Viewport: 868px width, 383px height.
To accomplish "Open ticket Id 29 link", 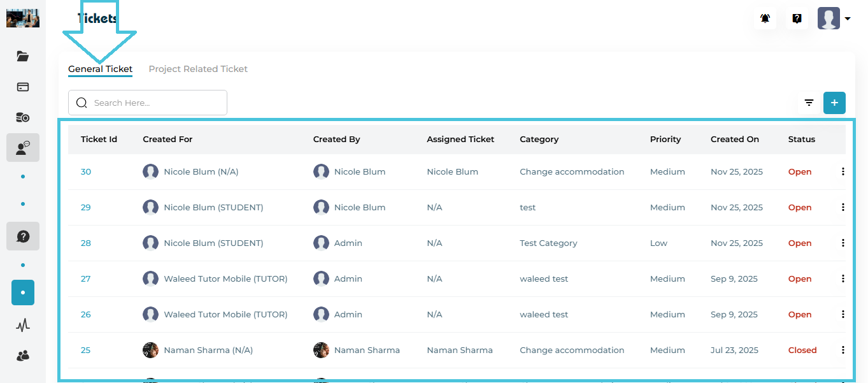I will tap(85, 207).
